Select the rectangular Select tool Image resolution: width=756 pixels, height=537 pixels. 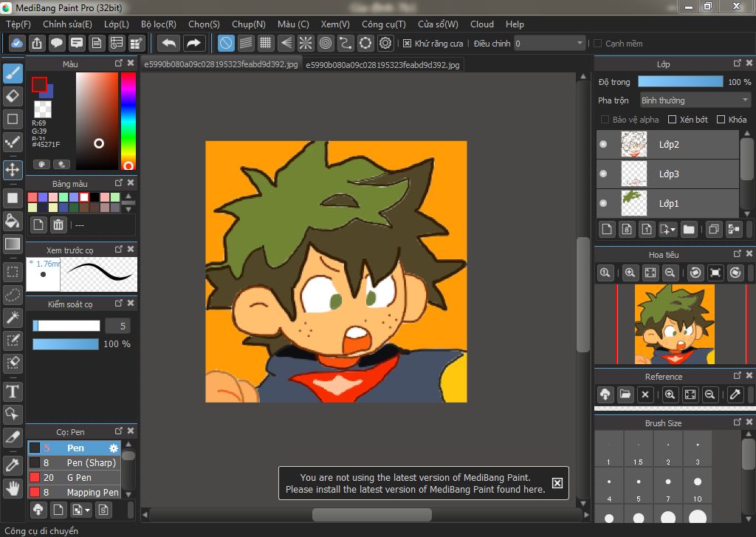[13, 272]
